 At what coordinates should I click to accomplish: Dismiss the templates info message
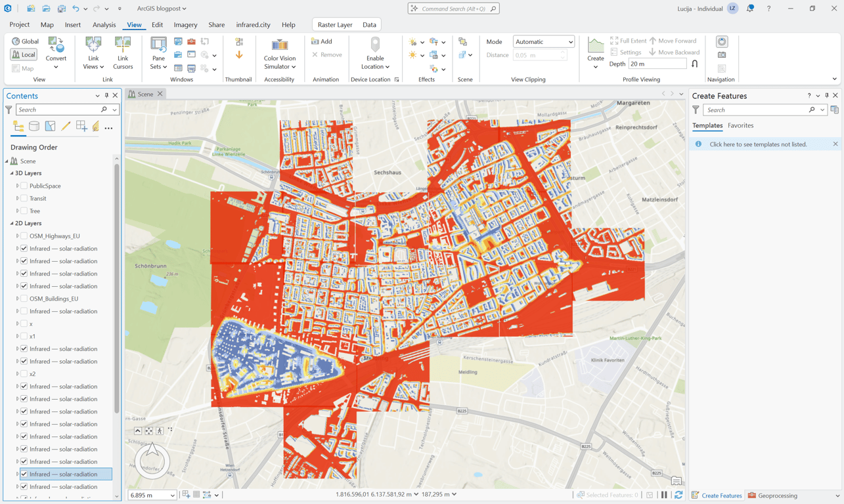[x=835, y=144]
